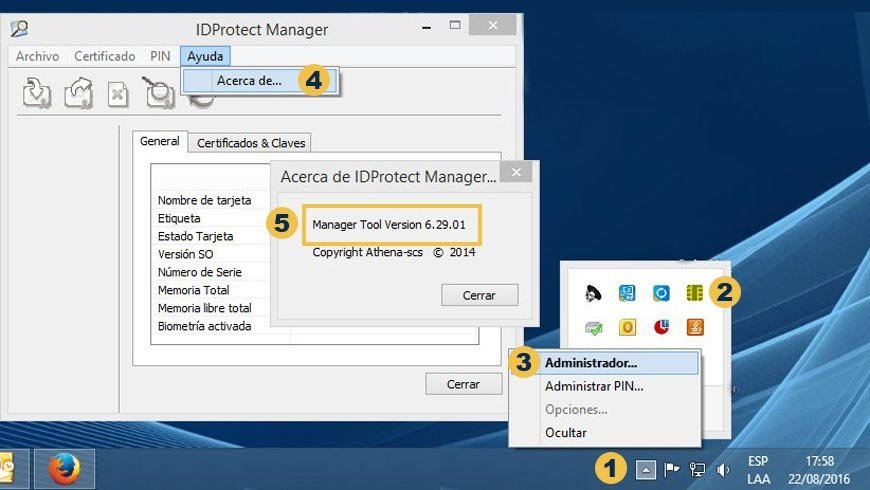Click the Memoria libre total row
870x490 pixels.
[x=210, y=308]
